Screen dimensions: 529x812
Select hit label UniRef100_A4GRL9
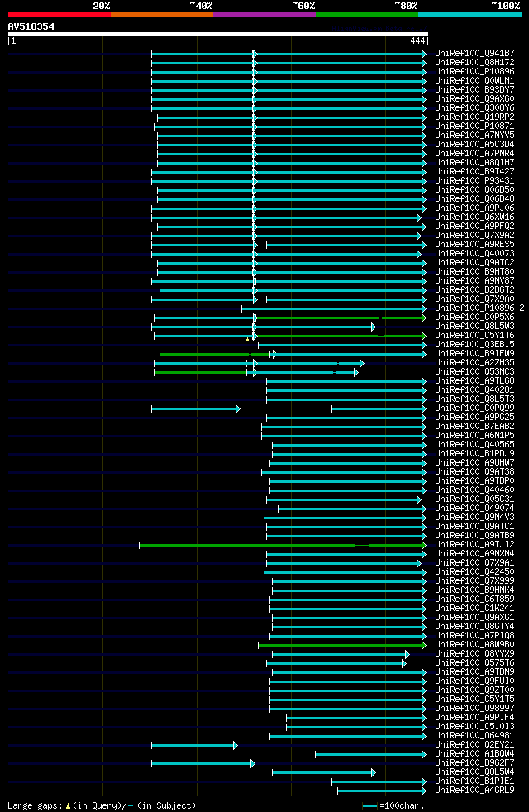point(474,790)
